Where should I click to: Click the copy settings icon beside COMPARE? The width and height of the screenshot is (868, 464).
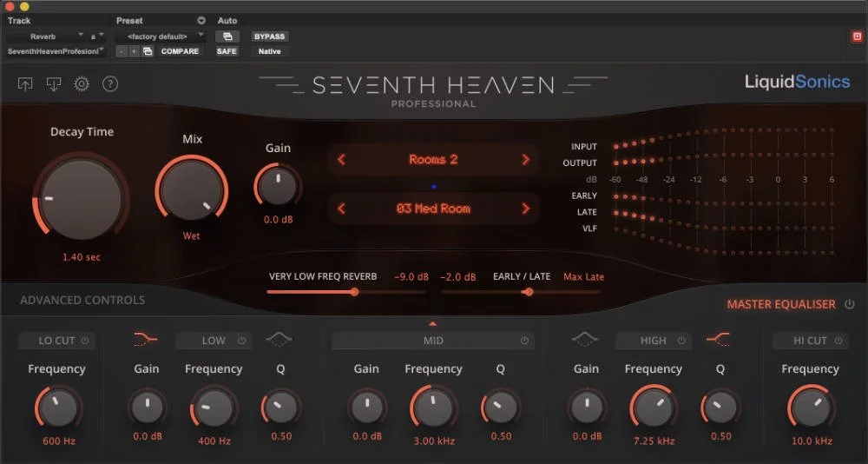pos(148,51)
